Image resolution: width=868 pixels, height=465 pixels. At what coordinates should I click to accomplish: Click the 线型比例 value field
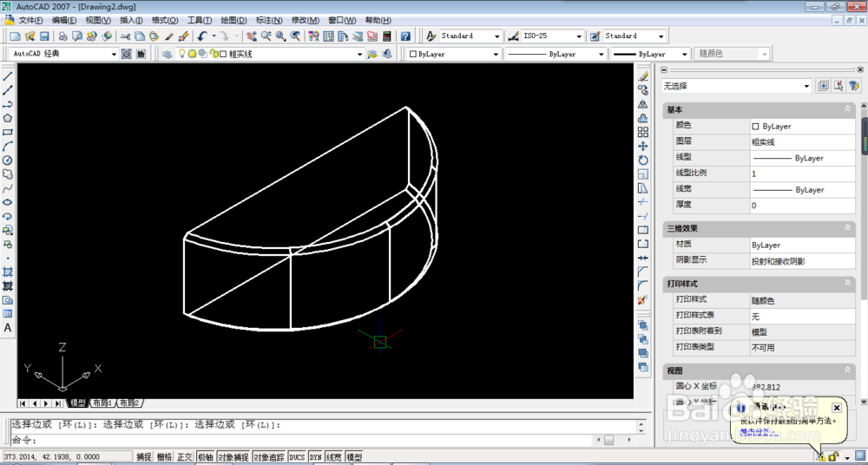click(803, 174)
